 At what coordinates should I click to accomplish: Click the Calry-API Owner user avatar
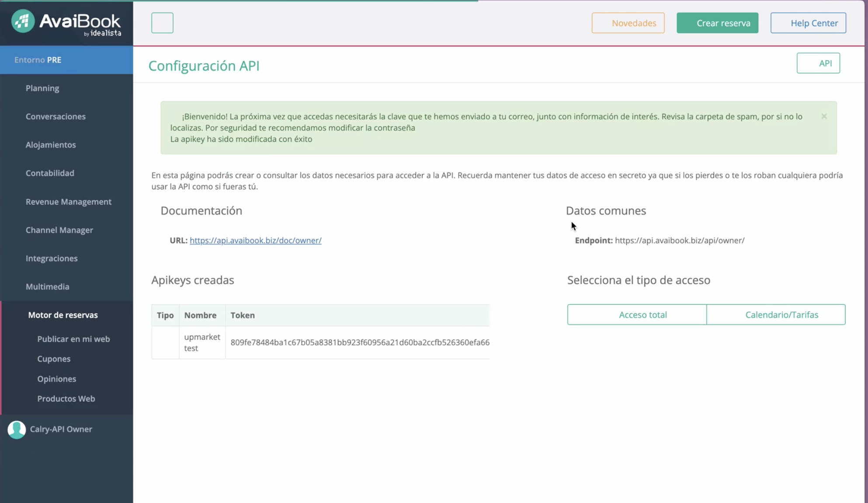click(x=17, y=430)
